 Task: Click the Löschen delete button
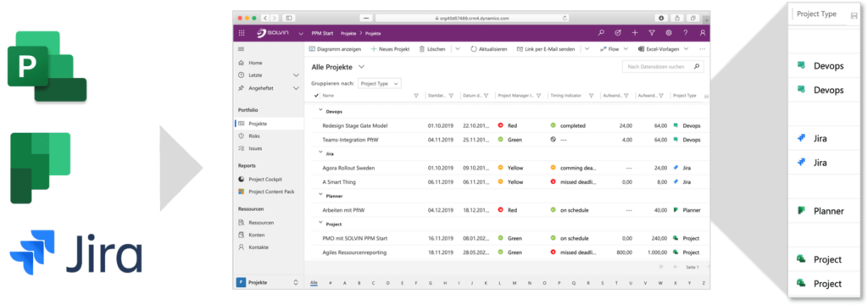(432, 49)
